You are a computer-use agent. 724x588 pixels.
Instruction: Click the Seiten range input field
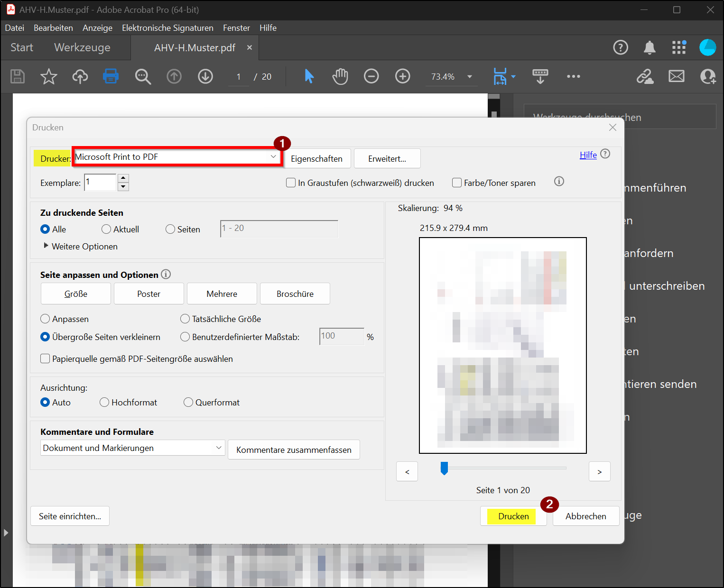coord(279,229)
